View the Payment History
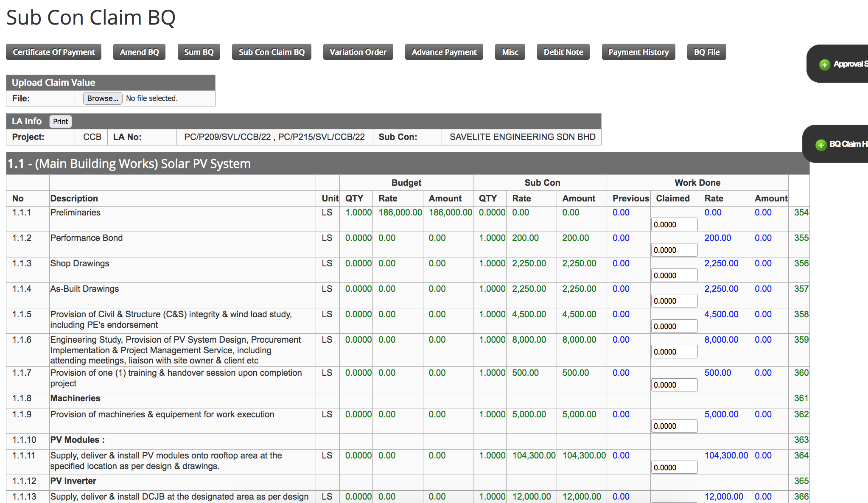 (x=638, y=52)
